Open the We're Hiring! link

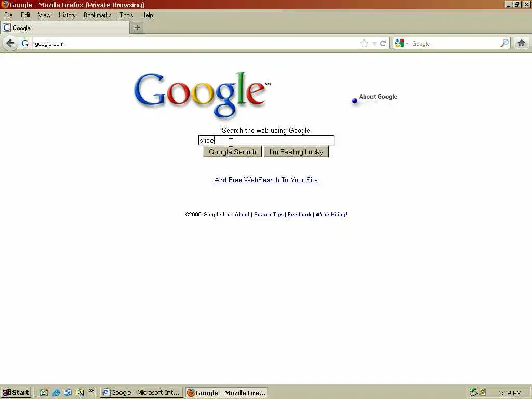(x=331, y=215)
